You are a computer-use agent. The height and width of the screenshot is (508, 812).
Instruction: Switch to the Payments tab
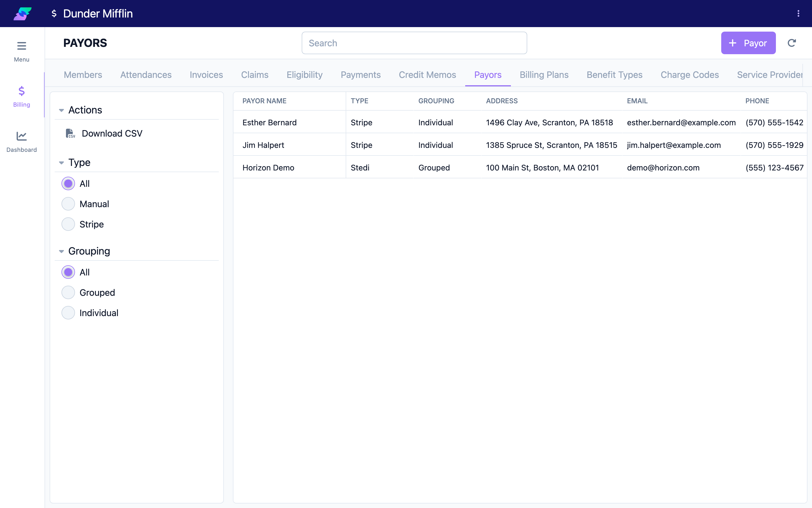361,75
